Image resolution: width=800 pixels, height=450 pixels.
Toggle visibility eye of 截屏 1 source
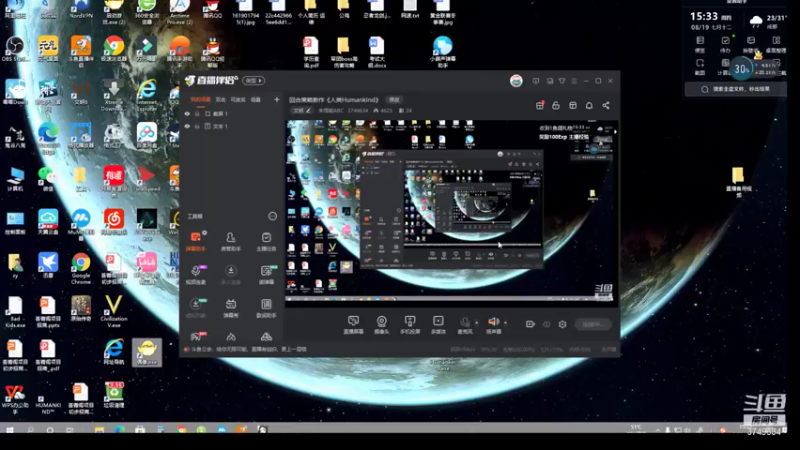(187, 113)
